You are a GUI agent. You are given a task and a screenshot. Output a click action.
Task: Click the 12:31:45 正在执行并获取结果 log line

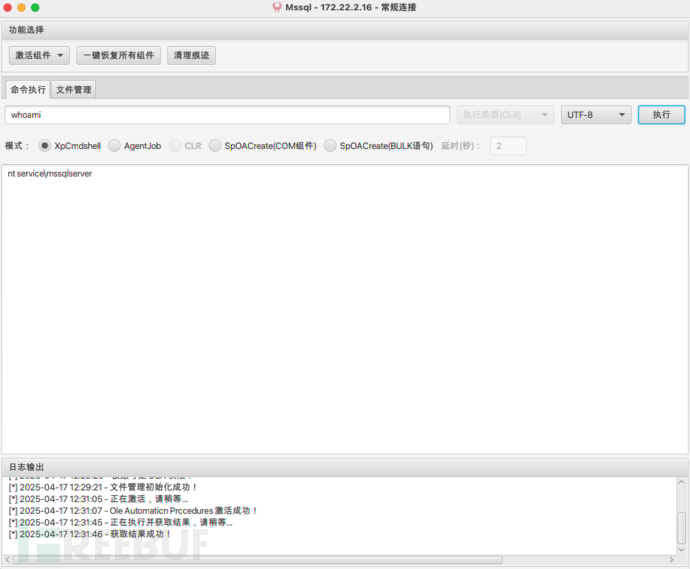pos(121,522)
